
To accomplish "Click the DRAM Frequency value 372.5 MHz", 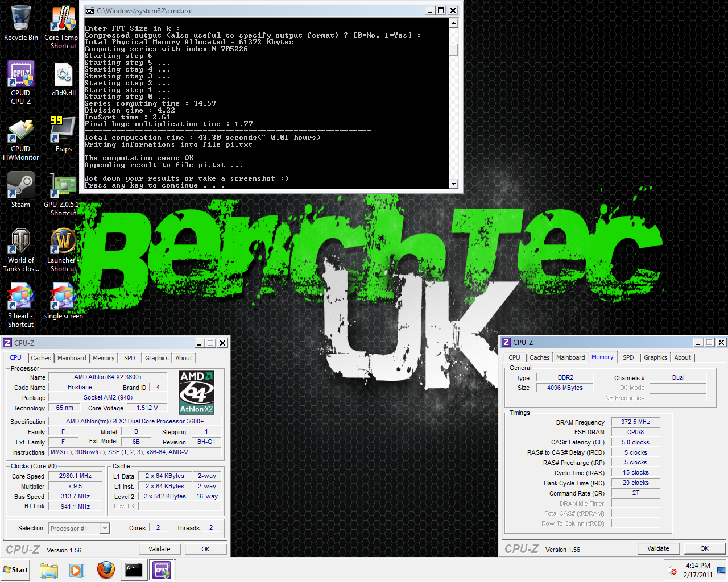I will 636,422.
